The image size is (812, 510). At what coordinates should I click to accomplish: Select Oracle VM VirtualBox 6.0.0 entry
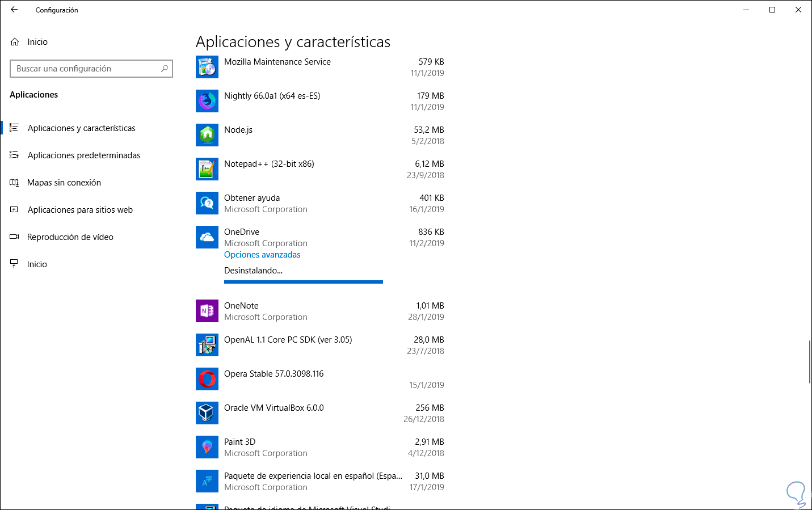[274, 408]
